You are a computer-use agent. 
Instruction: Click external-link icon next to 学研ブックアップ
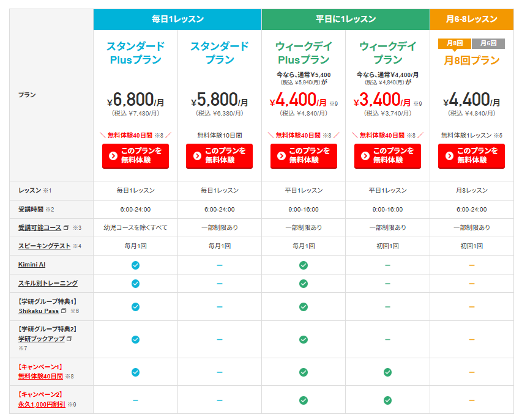[x=69, y=339]
